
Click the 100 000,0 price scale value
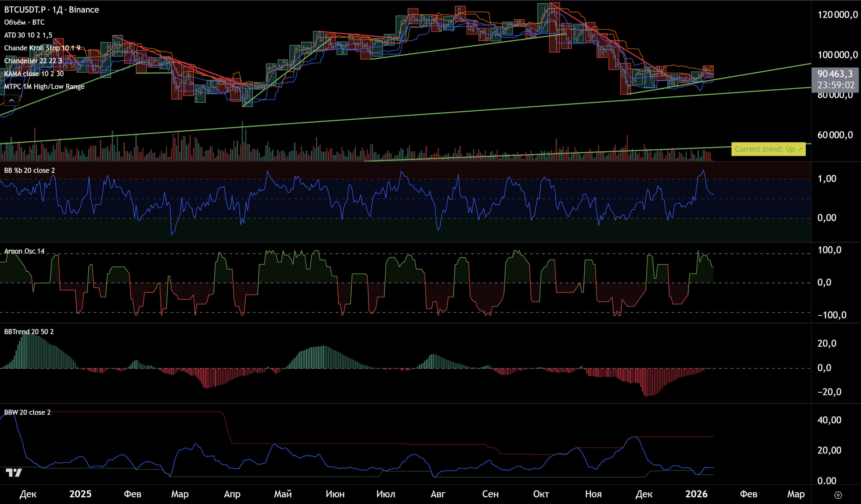tap(837, 55)
